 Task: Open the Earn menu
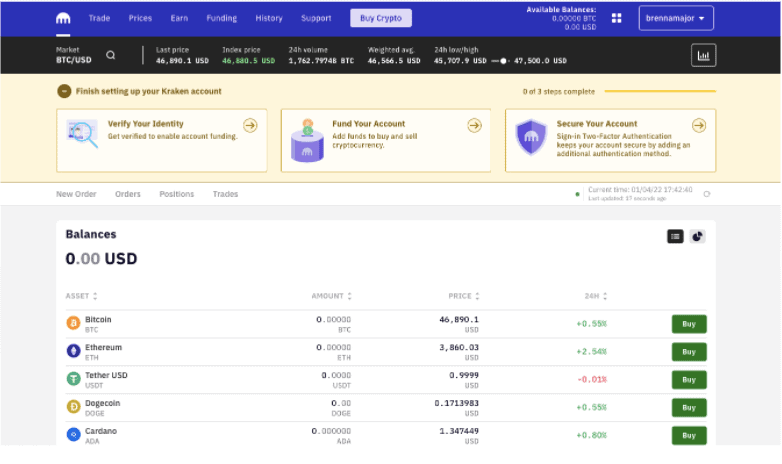point(179,18)
